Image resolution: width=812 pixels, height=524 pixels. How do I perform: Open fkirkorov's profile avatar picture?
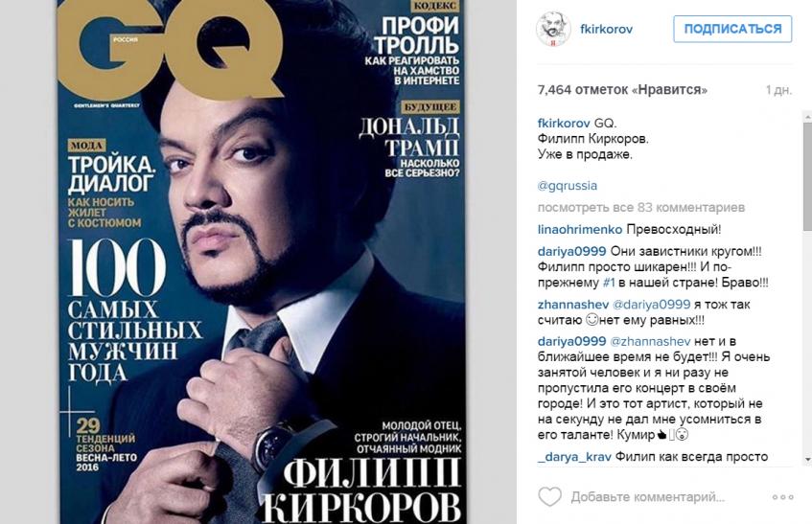553,29
